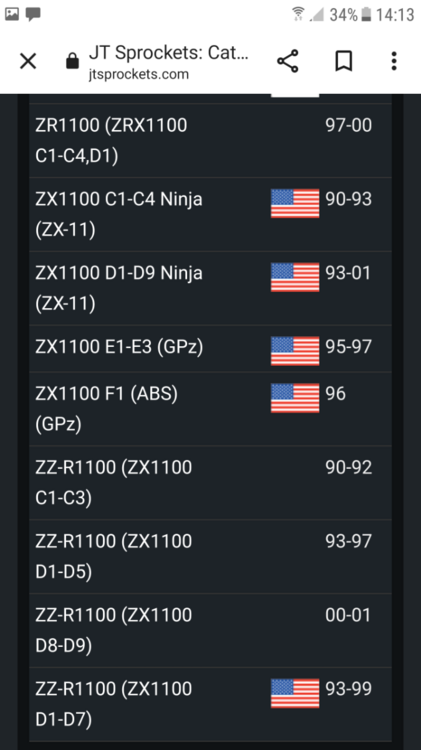Tap the share icon in the toolbar
The image size is (421, 750).
coord(288,61)
